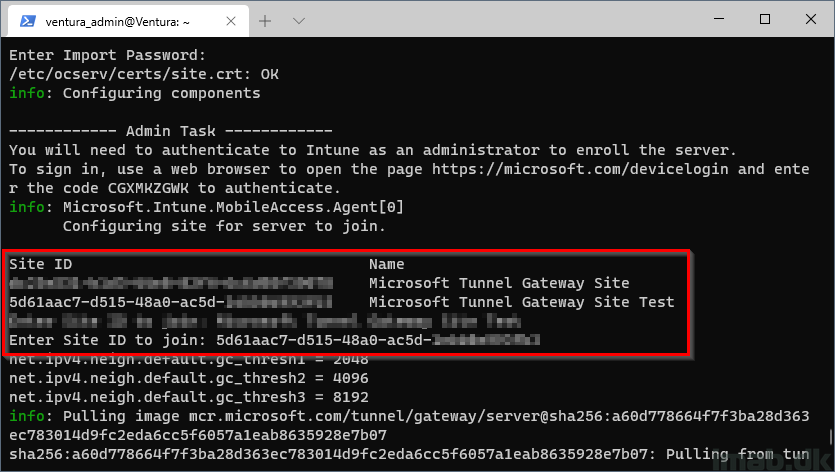Close the ventura_admin@Ventura tab
Image resolution: width=835 pixels, height=472 pixels.
point(231,21)
